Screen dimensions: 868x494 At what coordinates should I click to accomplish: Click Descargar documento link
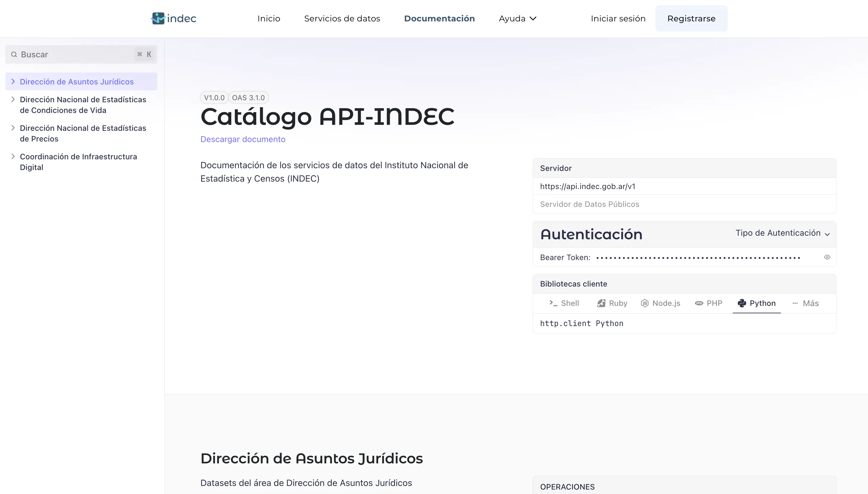pyautogui.click(x=243, y=139)
